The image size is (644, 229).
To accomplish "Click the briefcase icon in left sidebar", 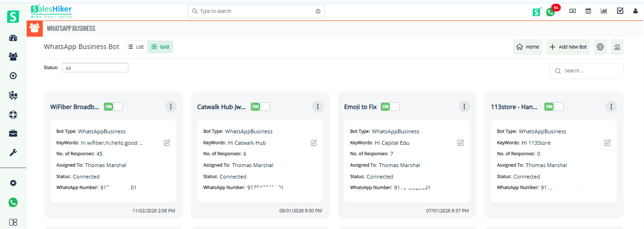I will click(x=13, y=134).
